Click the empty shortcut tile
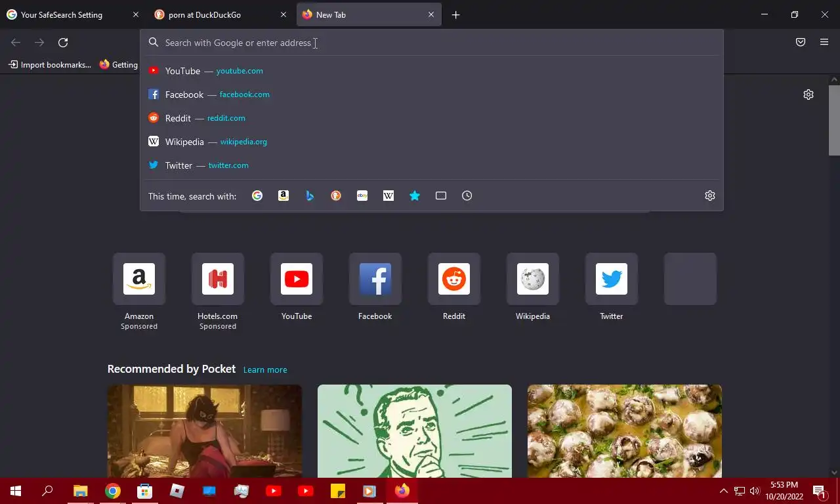 pyautogui.click(x=690, y=279)
